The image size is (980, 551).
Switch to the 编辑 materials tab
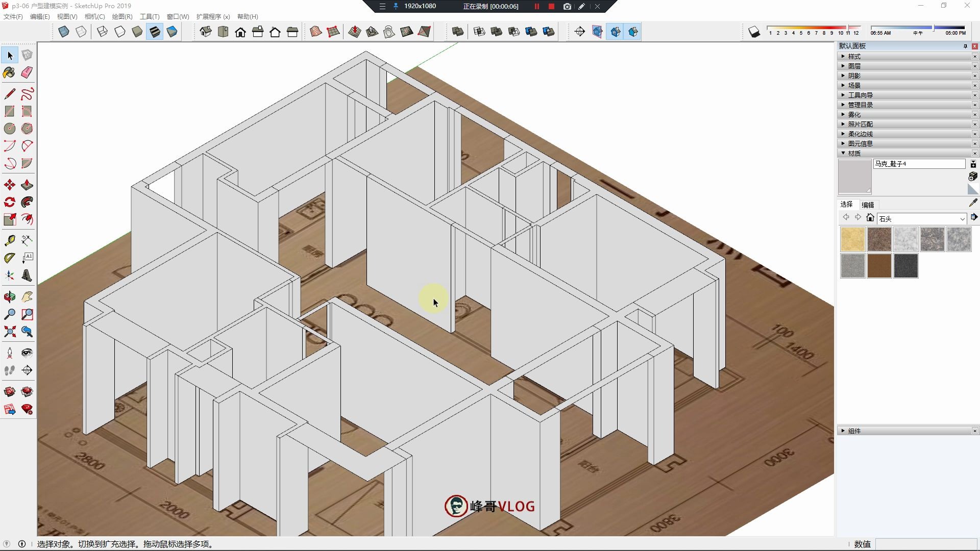coord(868,204)
